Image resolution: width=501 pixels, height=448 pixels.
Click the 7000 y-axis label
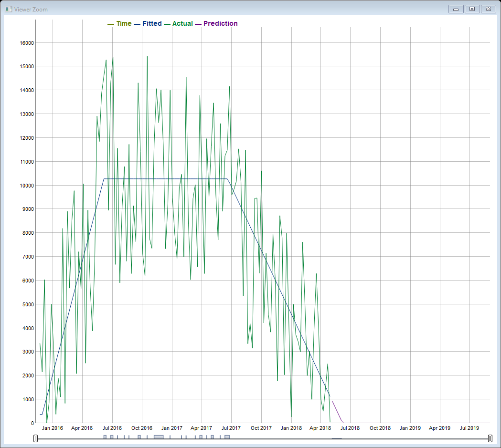click(28, 257)
